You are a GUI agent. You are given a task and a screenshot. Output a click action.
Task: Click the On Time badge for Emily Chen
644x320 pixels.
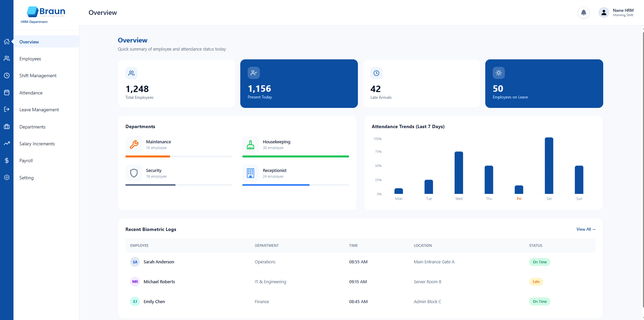click(540, 302)
